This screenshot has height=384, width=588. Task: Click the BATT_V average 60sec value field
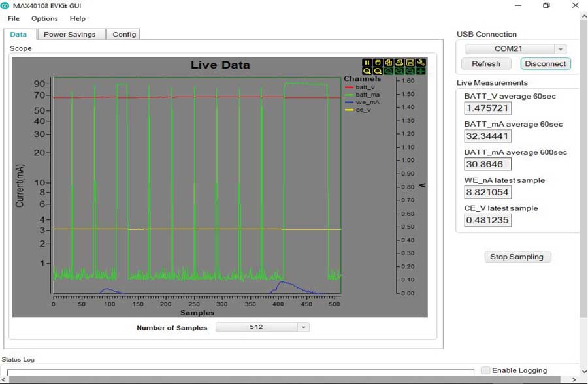[x=487, y=108]
